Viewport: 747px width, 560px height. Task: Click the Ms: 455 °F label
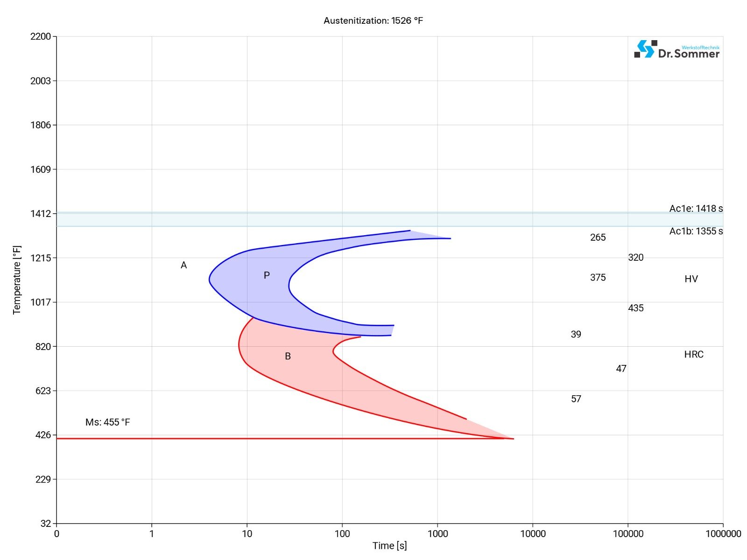point(107,421)
